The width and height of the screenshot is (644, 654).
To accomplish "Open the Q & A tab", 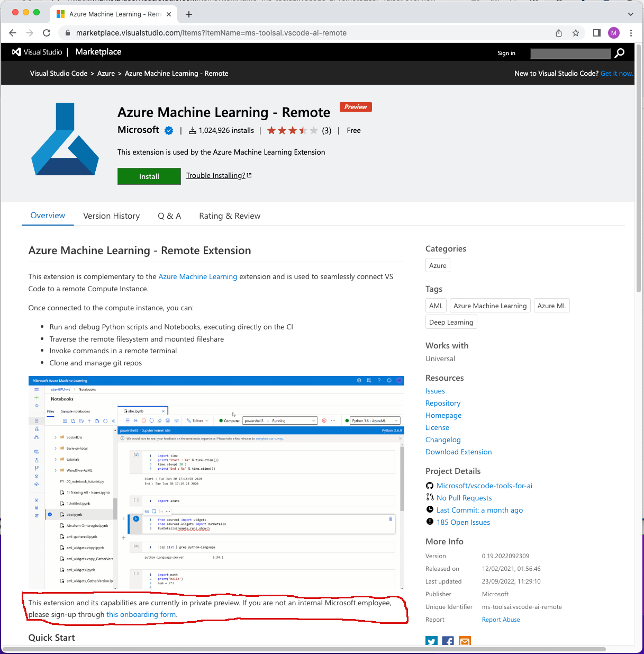I will 169,216.
